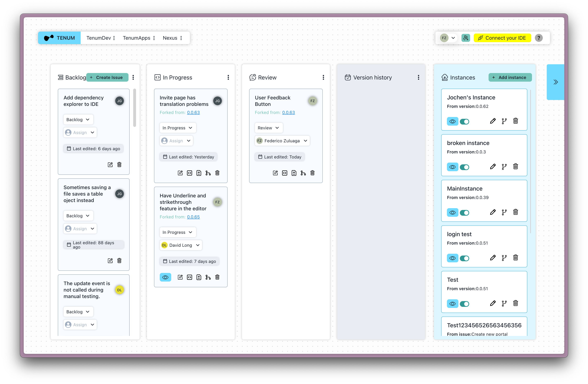Screen dimensions: 588x384
Task: Open status dropdown on Add dependency explorer card
Action: [x=78, y=120]
